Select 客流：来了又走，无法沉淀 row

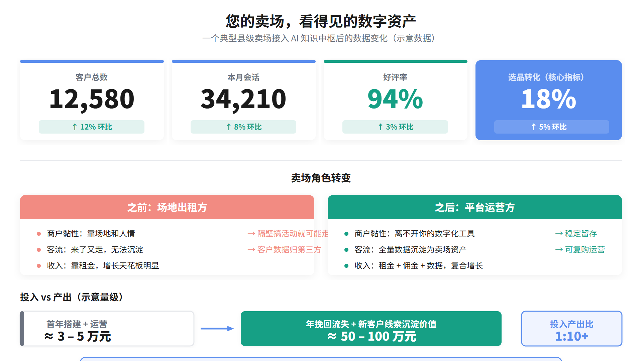(95, 249)
